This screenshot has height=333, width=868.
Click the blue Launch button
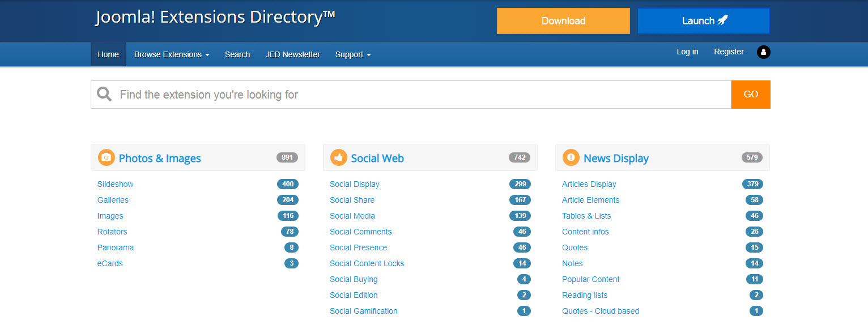coord(704,21)
